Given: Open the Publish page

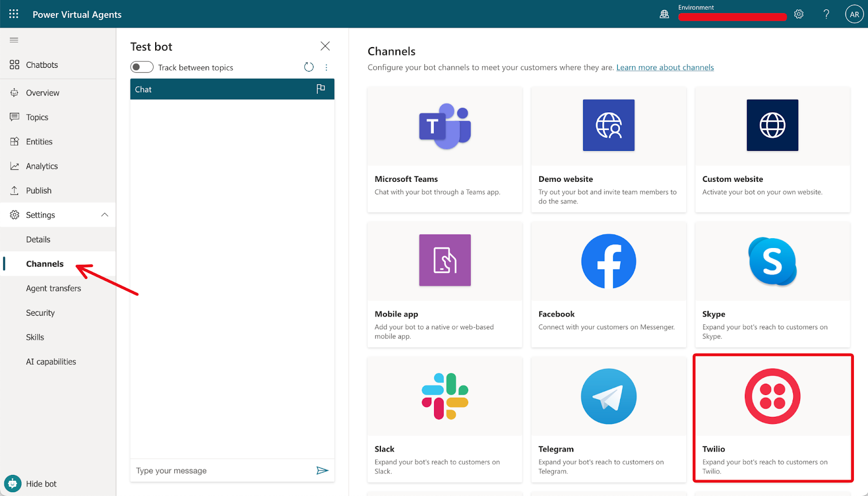Looking at the screenshot, I should tap(58, 190).
